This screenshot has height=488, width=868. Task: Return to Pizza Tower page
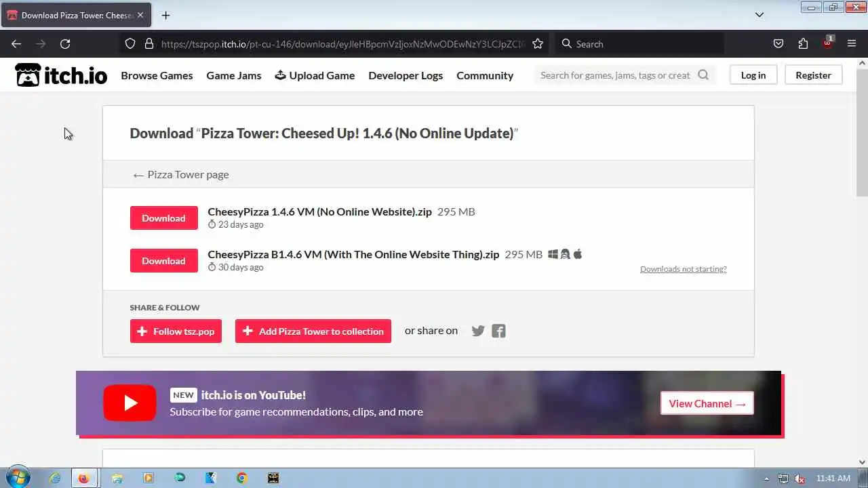pyautogui.click(x=180, y=174)
